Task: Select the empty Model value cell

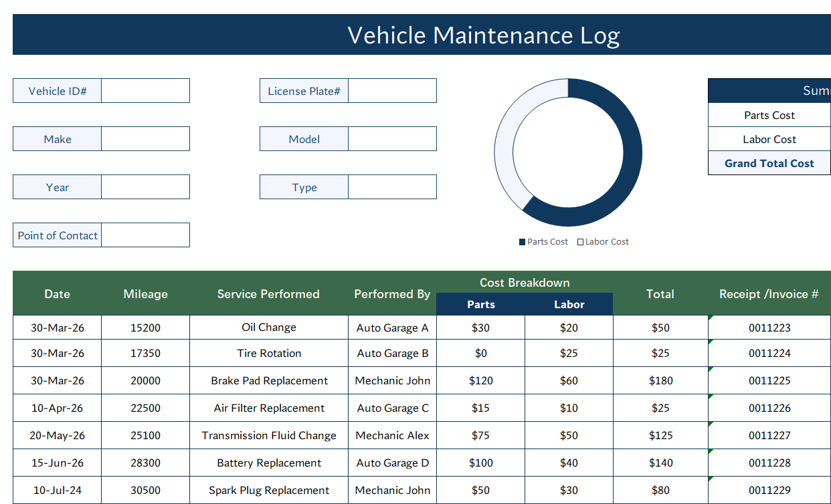Action: pyautogui.click(x=392, y=139)
